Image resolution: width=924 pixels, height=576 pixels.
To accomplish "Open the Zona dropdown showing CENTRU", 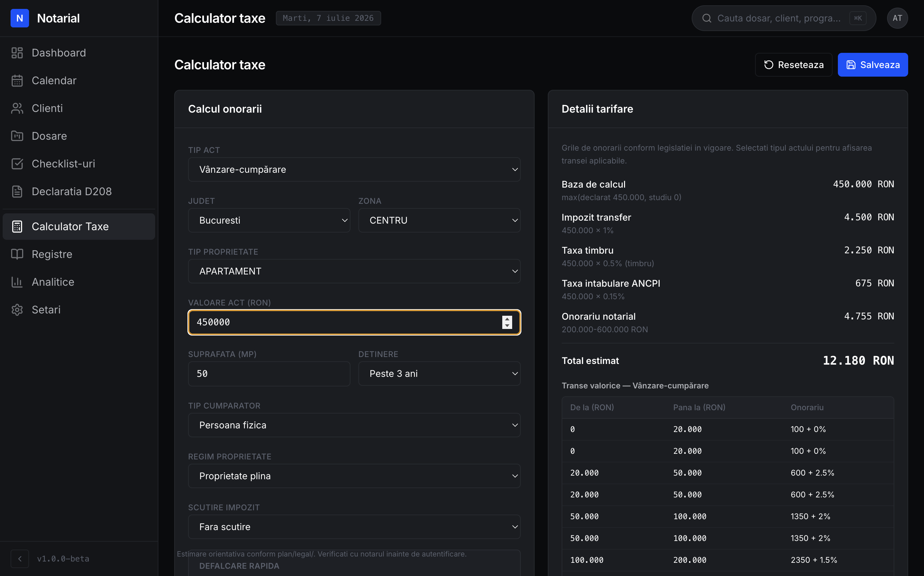I will click(x=439, y=220).
